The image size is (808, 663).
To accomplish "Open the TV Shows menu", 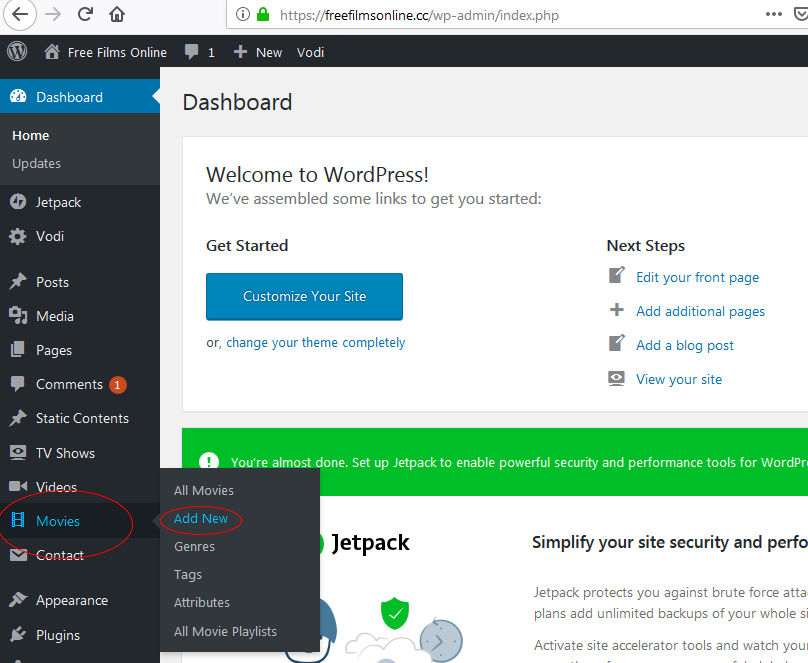I will (x=65, y=453).
